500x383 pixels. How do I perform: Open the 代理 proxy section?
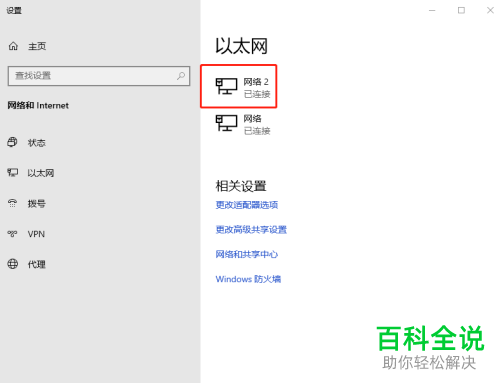point(37,265)
